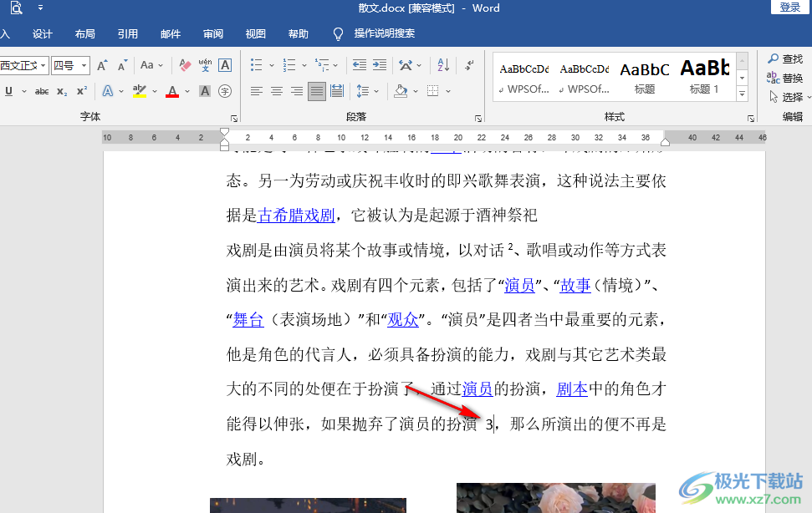Click the enclosed character (字) icon
Viewport: 812px width, 513px height.
click(225, 91)
